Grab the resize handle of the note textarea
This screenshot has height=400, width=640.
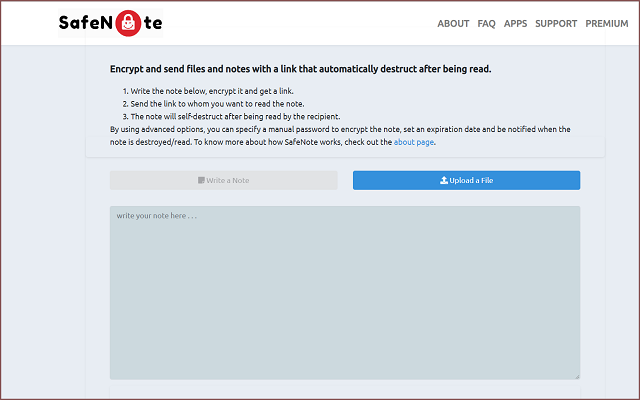click(x=576, y=376)
